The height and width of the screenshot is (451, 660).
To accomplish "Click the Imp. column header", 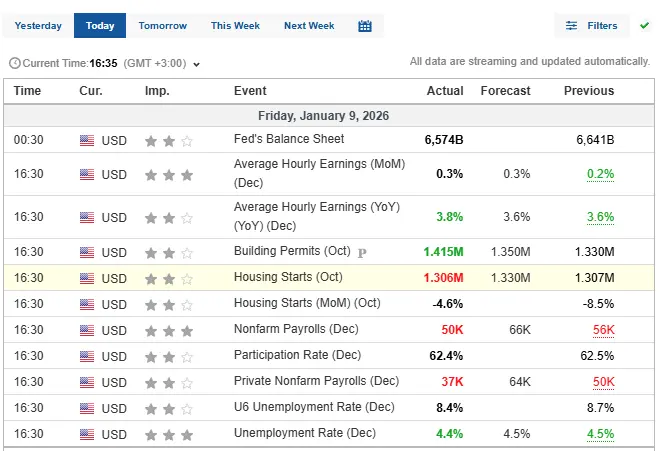I will coord(157,91).
